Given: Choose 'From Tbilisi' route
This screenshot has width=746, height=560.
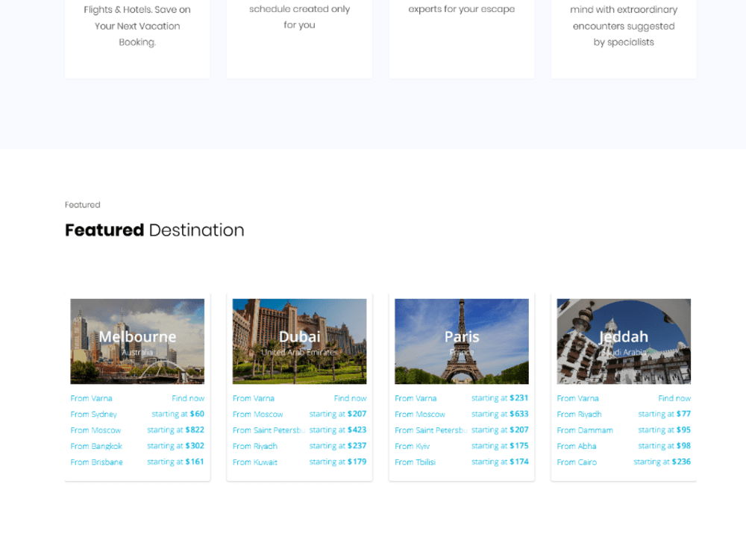Looking at the screenshot, I should pos(416,462).
